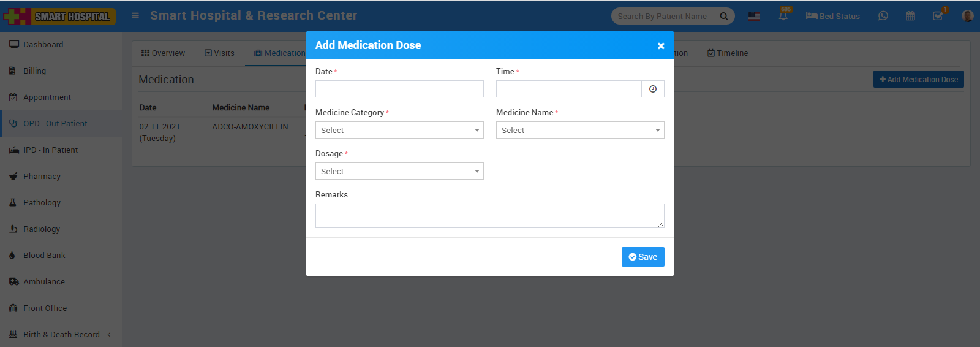Viewport: 980px width, 347px height.
Task: Open Pathology from the sidebar
Action: point(61,203)
